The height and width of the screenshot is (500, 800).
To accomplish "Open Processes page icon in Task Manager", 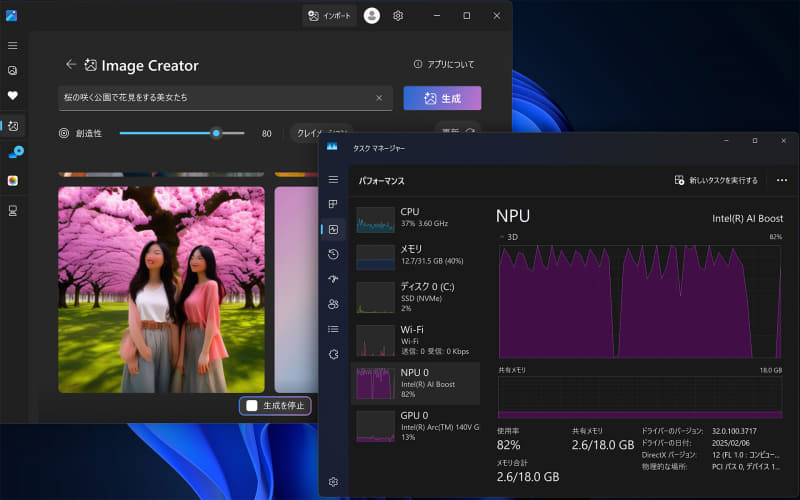I will [333, 204].
